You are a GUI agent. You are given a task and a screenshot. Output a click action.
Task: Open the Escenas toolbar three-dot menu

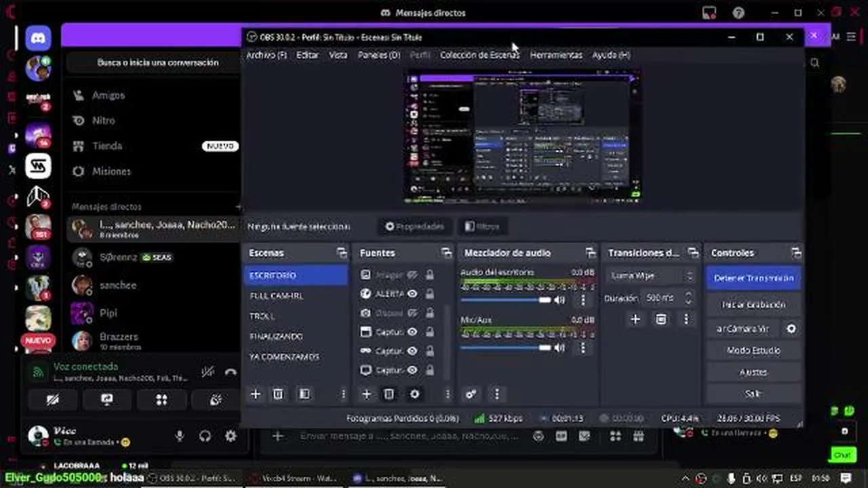(343, 394)
